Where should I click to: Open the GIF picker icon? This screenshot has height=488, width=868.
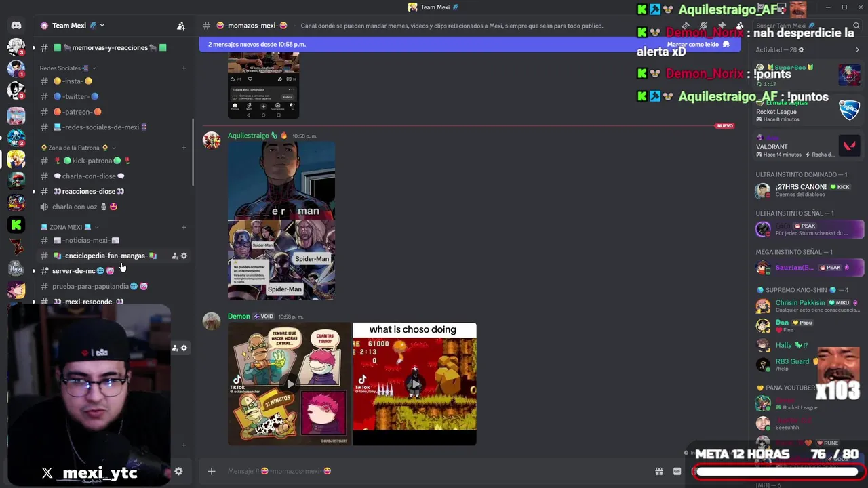677,471
